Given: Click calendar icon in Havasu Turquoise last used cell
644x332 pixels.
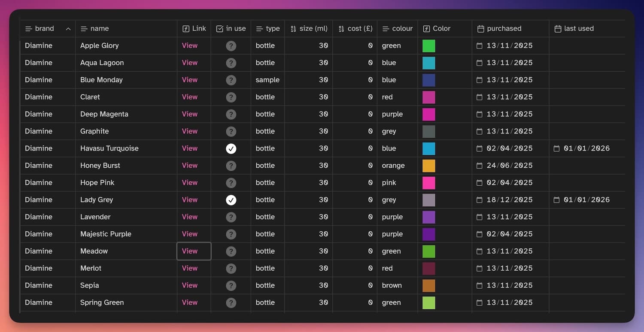Looking at the screenshot, I should (557, 148).
